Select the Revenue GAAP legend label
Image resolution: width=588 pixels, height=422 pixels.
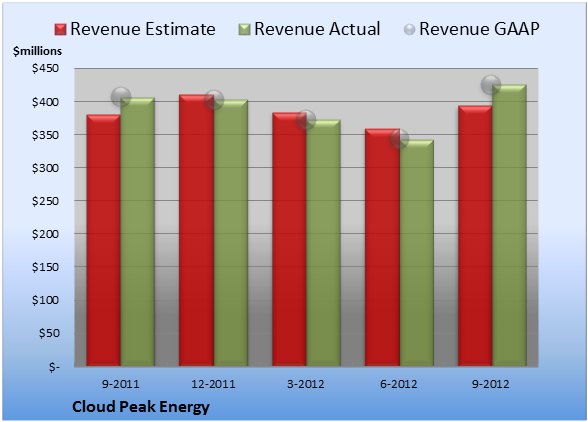coord(479,29)
